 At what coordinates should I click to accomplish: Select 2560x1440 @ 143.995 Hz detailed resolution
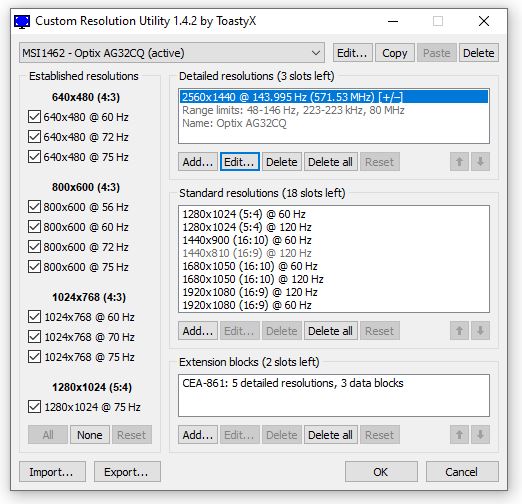click(x=334, y=97)
